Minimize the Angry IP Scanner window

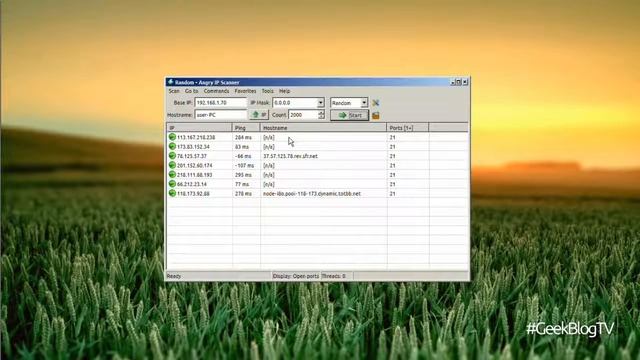tap(453, 82)
